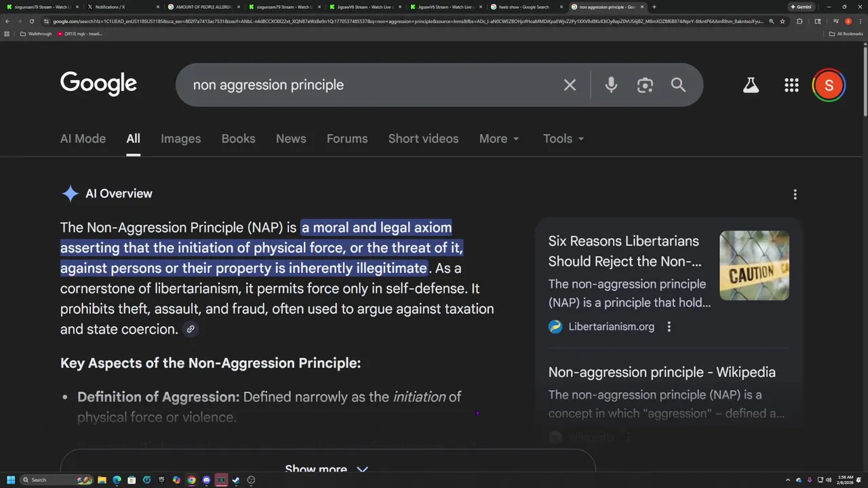Open the Google account avatar
Screen dimensions: 868x488
[829, 85]
